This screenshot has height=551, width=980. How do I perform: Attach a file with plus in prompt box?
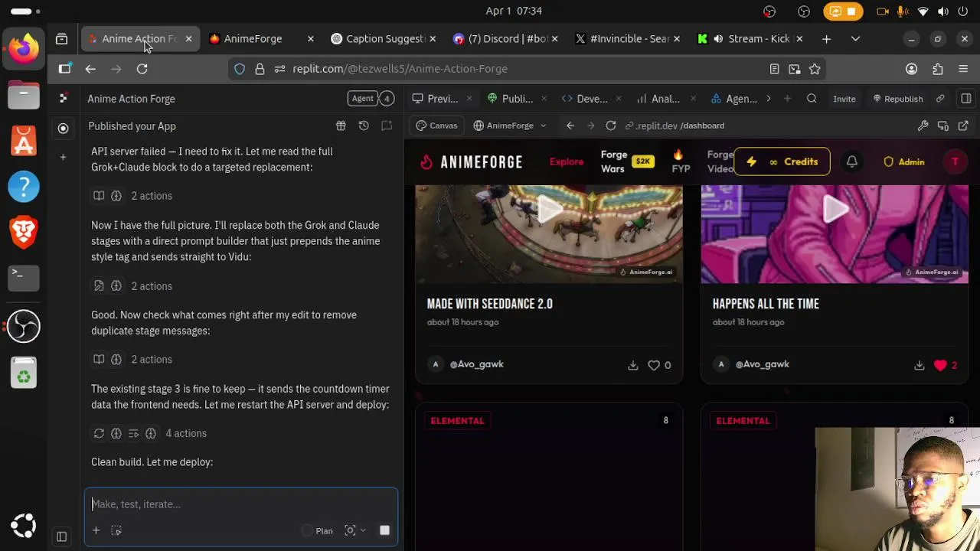tap(96, 530)
